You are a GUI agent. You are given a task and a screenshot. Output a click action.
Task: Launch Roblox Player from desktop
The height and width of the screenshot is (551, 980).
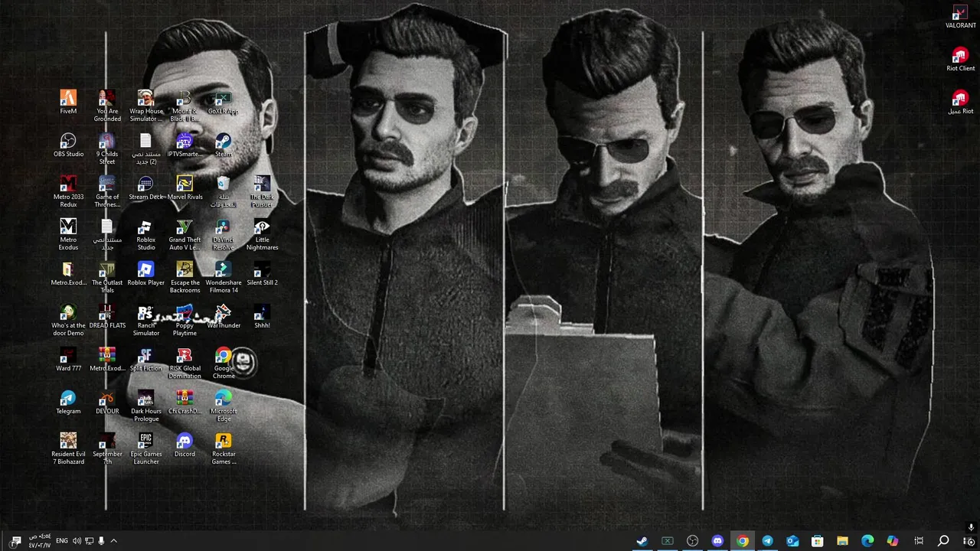(x=146, y=273)
